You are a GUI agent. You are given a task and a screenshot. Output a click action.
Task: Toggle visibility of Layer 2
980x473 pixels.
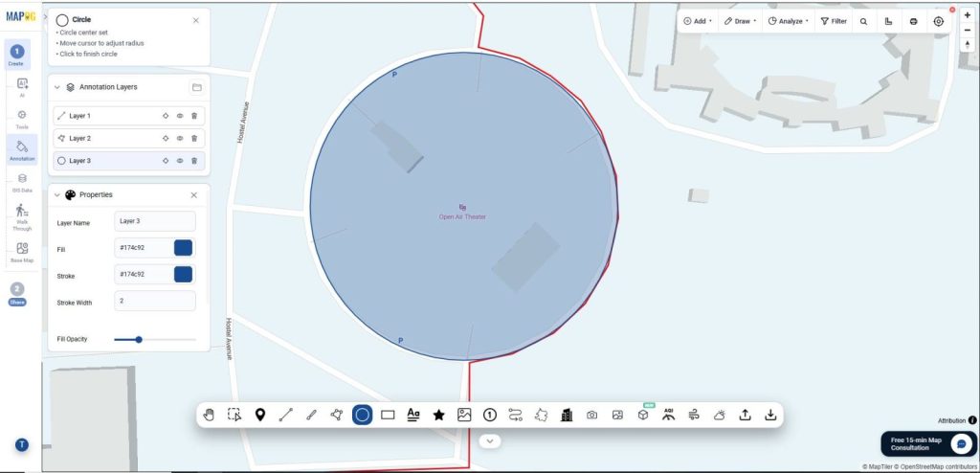point(179,138)
